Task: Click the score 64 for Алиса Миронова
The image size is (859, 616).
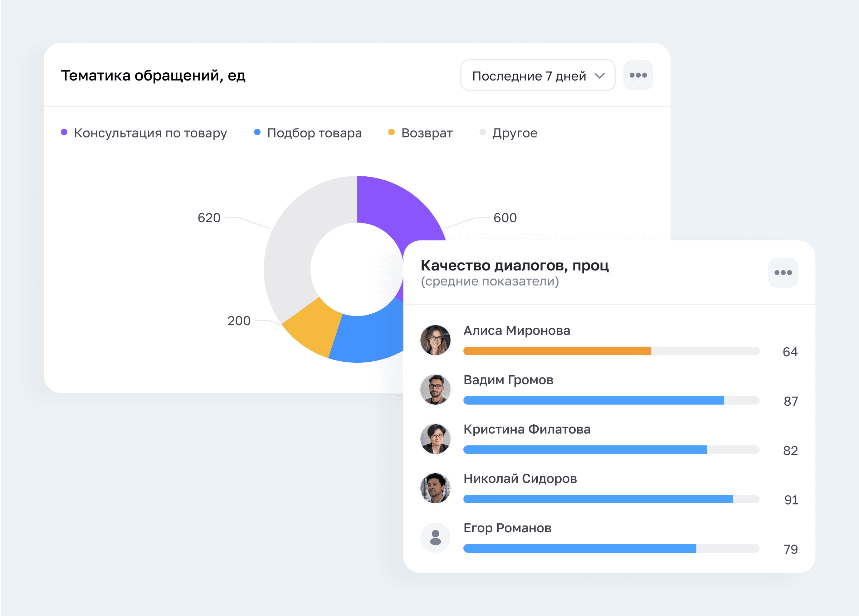Action: pos(790,352)
